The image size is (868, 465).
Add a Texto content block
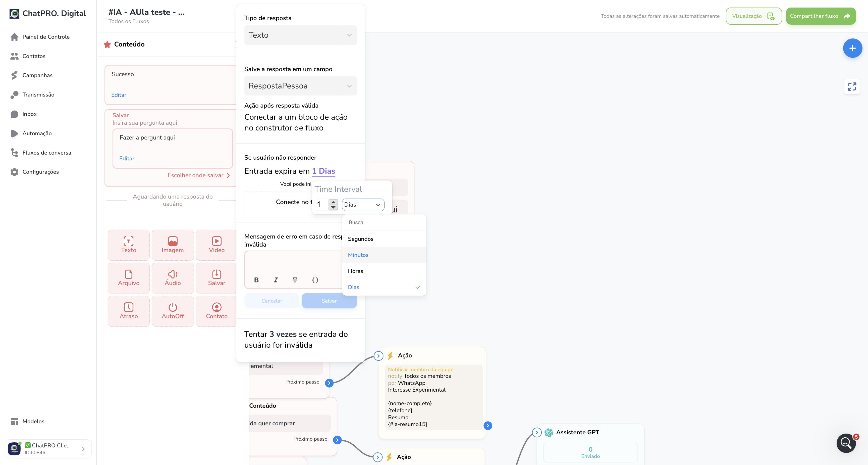(129, 245)
